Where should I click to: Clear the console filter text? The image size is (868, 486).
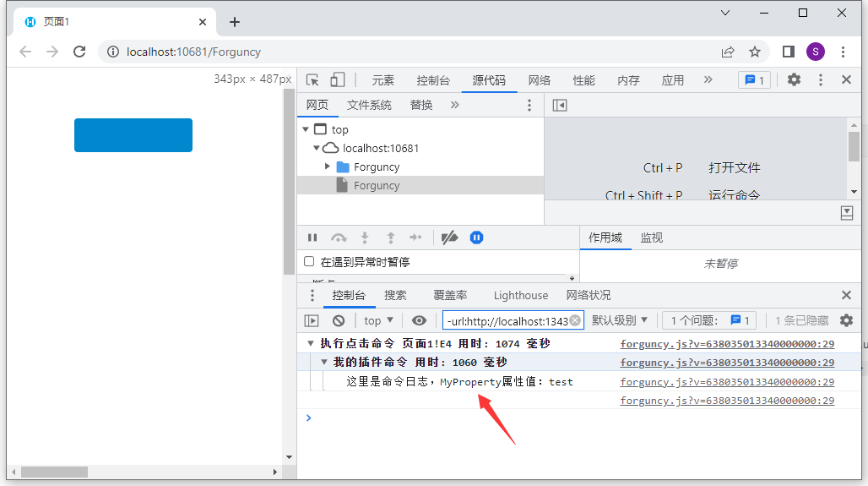point(575,320)
